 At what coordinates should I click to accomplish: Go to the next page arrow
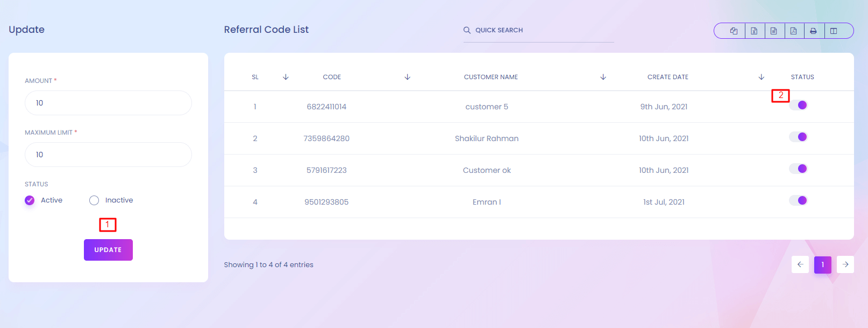coord(845,264)
